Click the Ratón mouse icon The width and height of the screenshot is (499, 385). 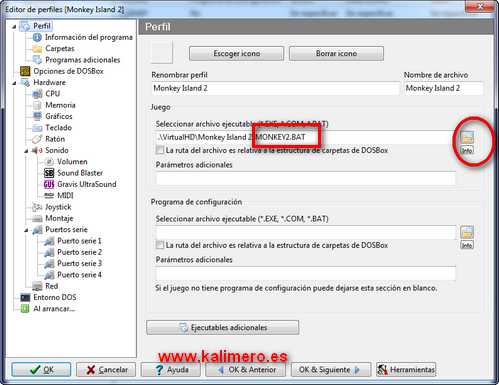pos(37,139)
